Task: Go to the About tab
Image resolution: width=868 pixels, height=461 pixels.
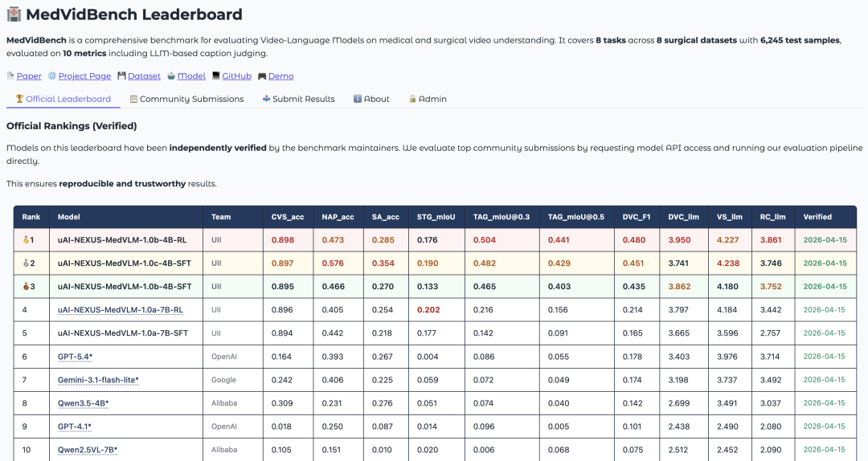Action: [376, 99]
